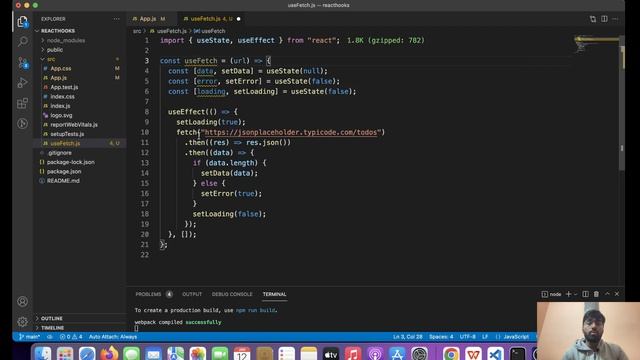Click the jsonplaceholder URL link in code
The image size is (640, 360).
(291, 132)
